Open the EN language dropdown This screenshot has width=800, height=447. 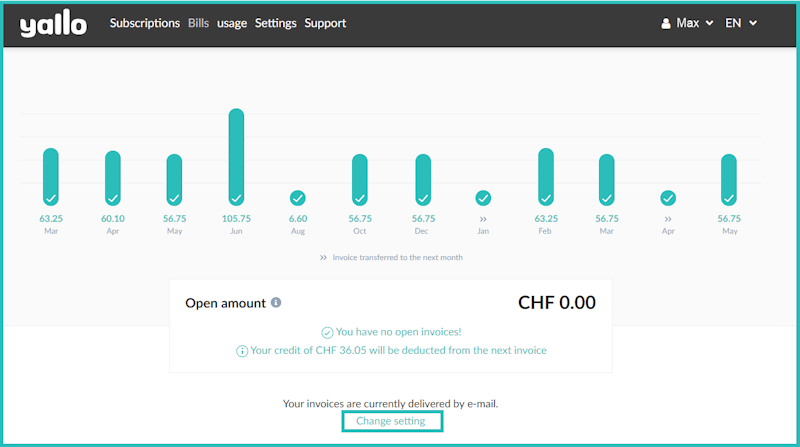coord(741,23)
